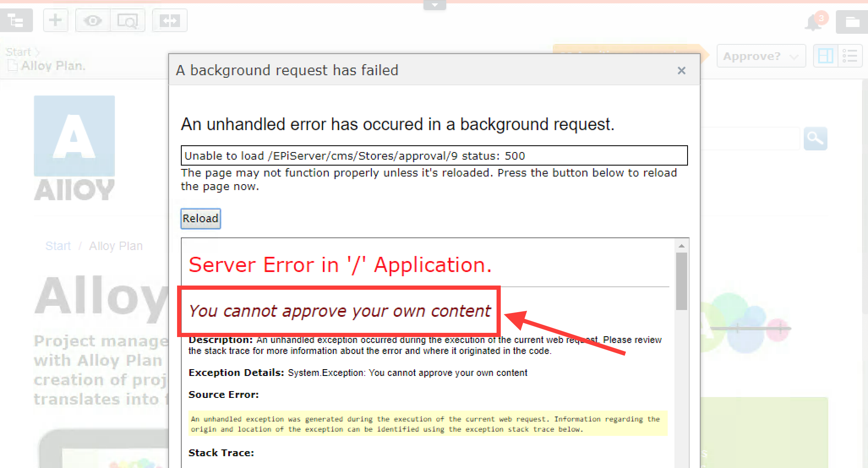Toggle the assets folder pane icon
The height and width of the screenshot is (468, 868).
click(852, 22)
